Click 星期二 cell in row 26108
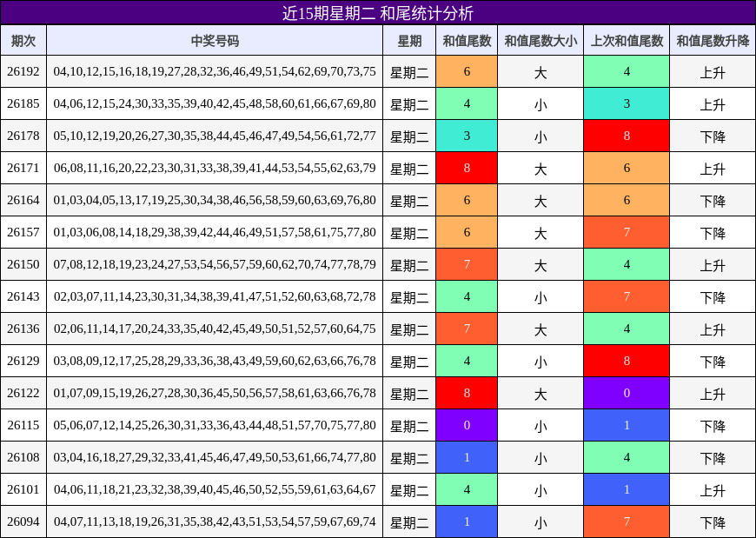Viewport: 756px width, 538px height. pyautogui.click(x=409, y=457)
